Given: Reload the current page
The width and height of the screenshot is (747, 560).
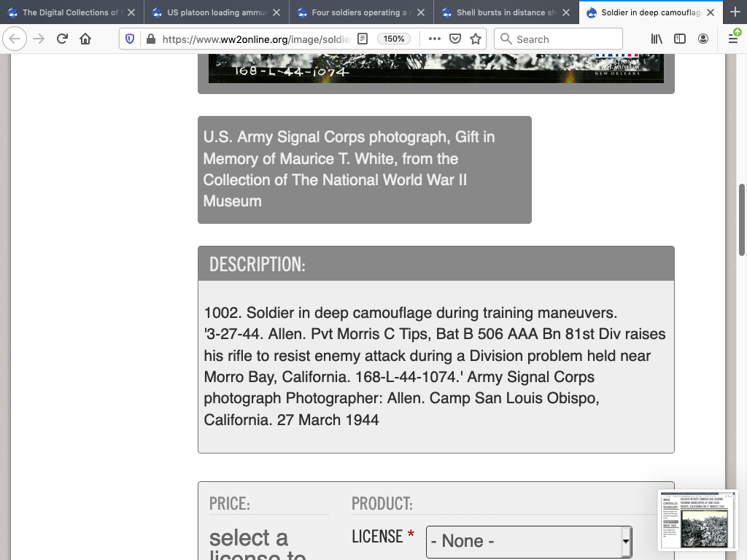Looking at the screenshot, I should click(x=62, y=39).
